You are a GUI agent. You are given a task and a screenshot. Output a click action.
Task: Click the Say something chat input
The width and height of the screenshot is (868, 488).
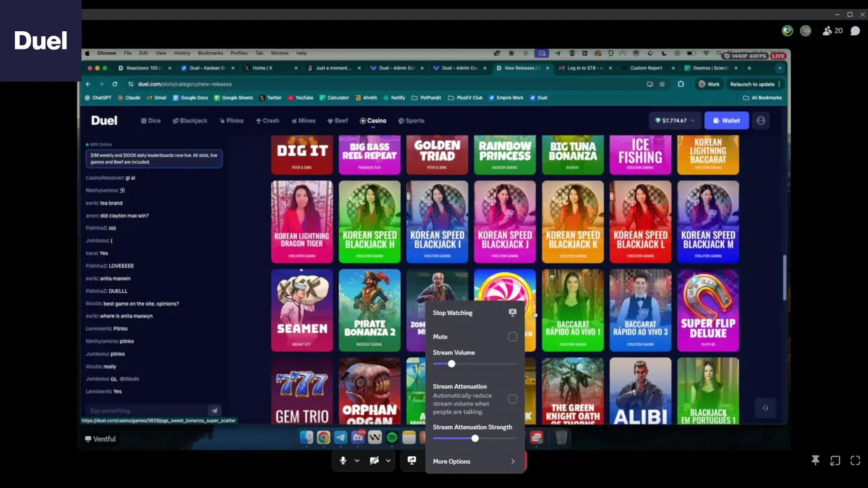(148, 411)
